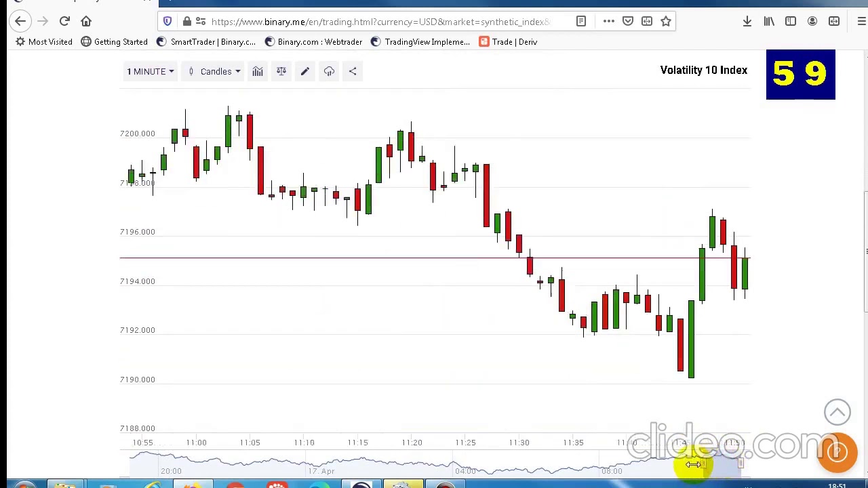Open the orange help button
The width and height of the screenshot is (868, 488).
pyautogui.click(x=837, y=452)
